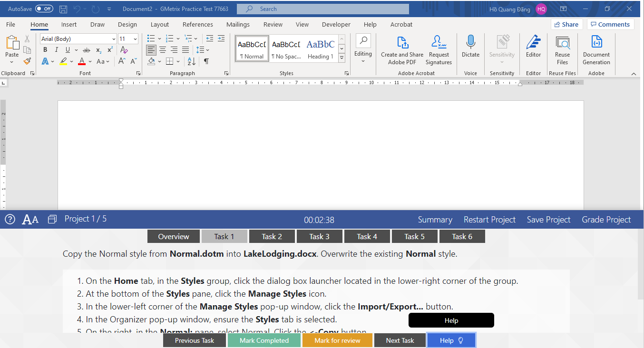644x348 pixels.
Task: Expand the font size dropdown
Action: coord(136,39)
